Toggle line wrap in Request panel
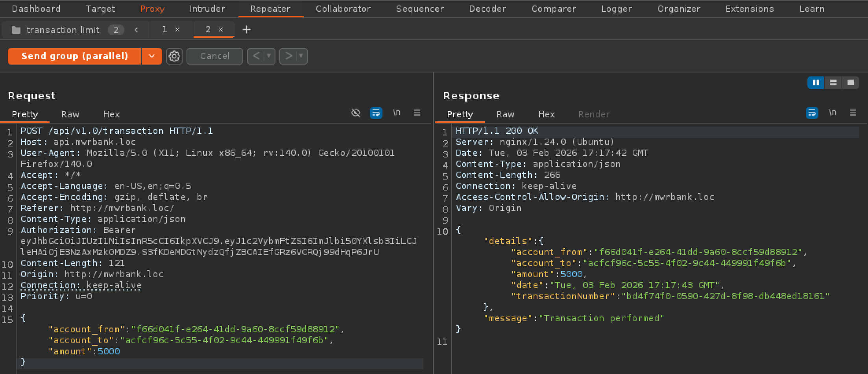This screenshot has width=868, height=374. pos(376,113)
